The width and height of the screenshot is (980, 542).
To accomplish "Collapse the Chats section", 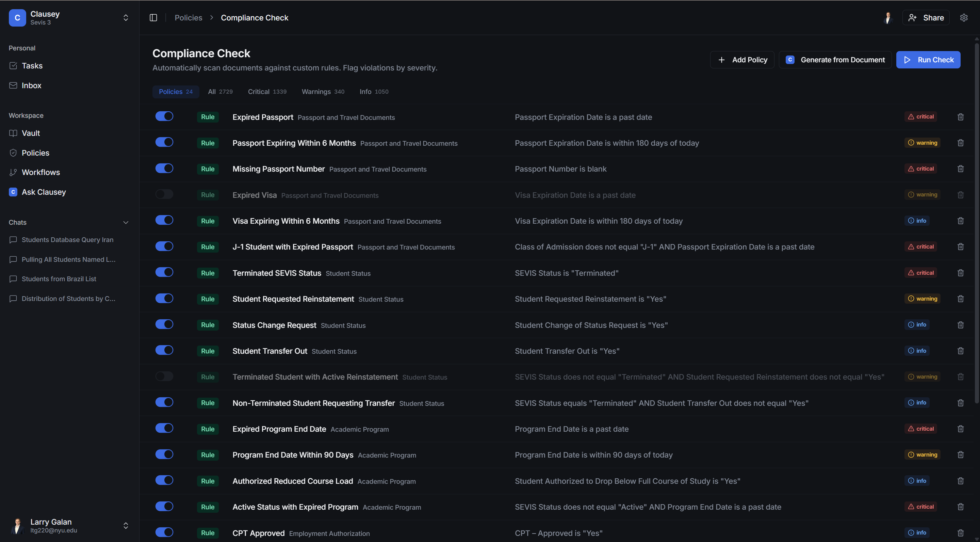I will (126, 222).
